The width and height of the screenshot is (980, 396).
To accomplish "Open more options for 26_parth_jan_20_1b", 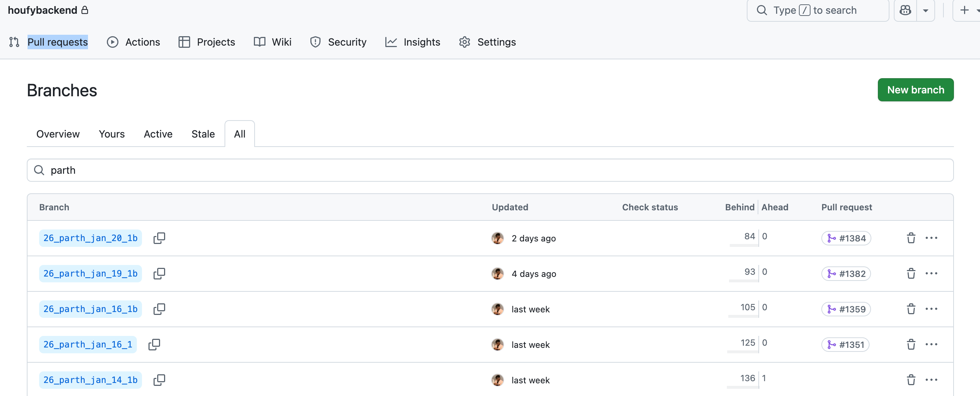I will pyautogui.click(x=931, y=238).
